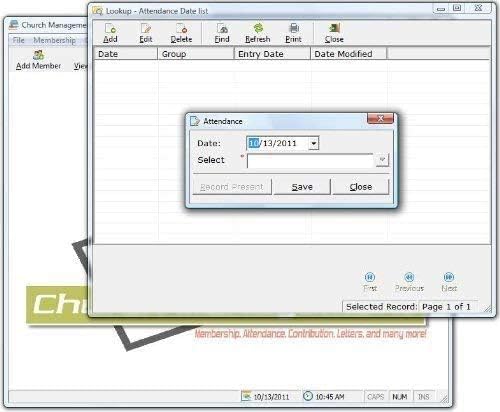Screen dimensions: 500x412
Task: Click the Lookup window title icon
Action: [x=98, y=11]
